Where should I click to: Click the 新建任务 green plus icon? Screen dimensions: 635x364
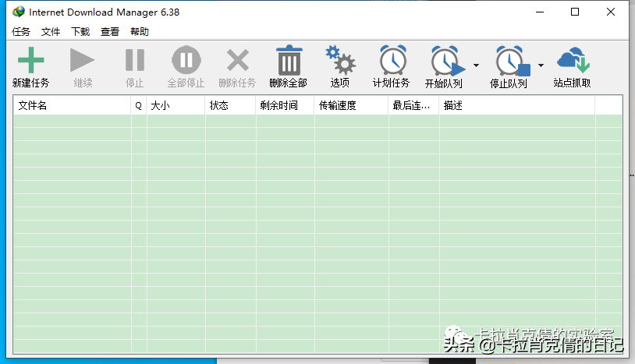[x=30, y=60]
